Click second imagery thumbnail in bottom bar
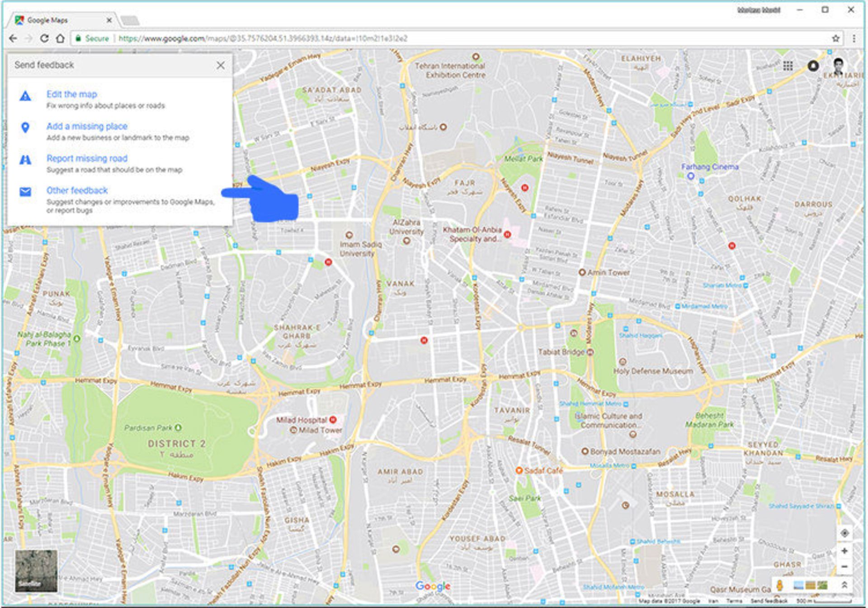 click(x=811, y=585)
